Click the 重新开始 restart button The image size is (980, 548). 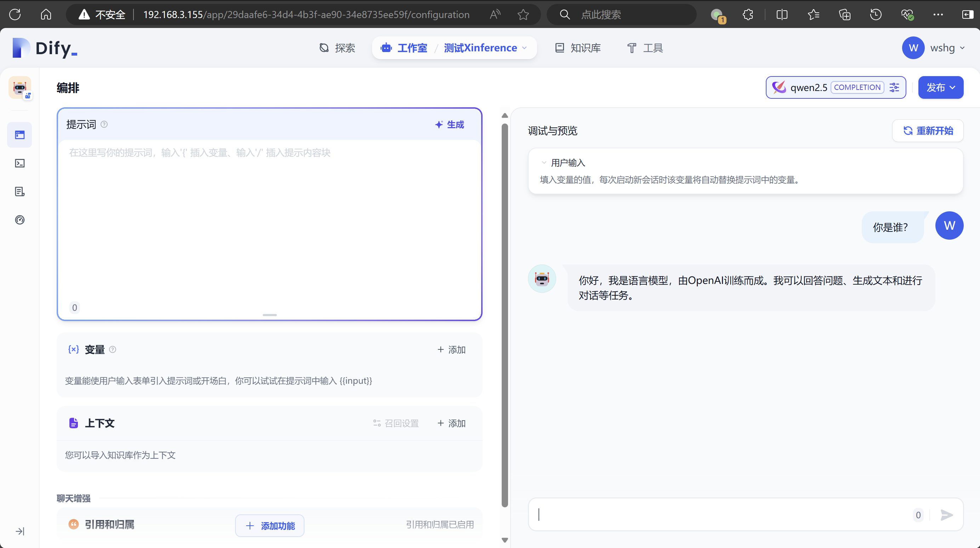[928, 131]
